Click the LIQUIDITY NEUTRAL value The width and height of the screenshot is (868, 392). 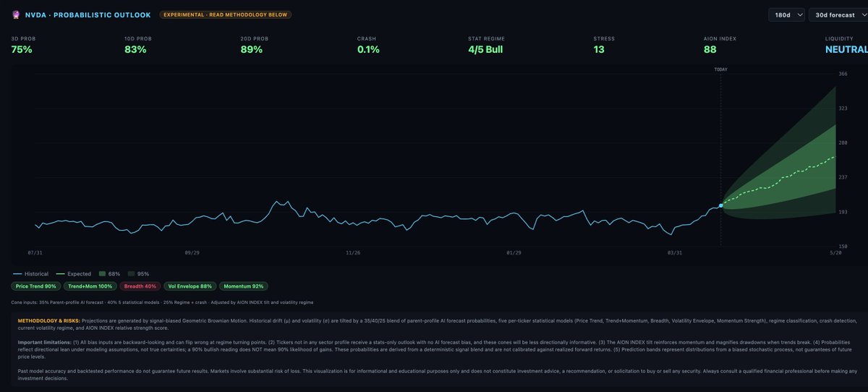point(846,50)
